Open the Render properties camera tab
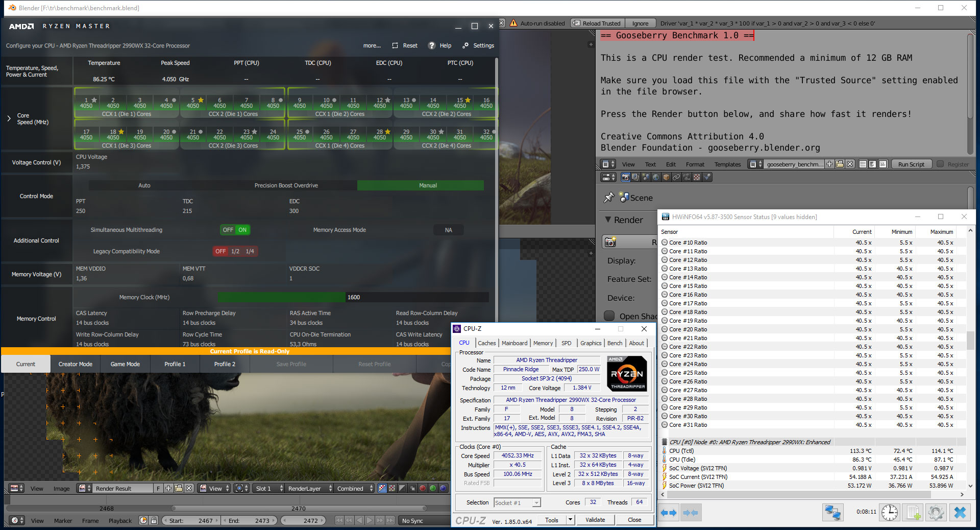 click(625, 177)
